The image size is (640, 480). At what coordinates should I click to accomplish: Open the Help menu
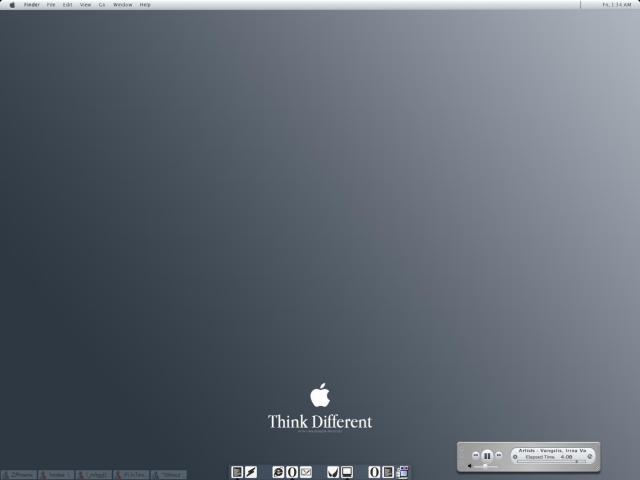tap(145, 5)
